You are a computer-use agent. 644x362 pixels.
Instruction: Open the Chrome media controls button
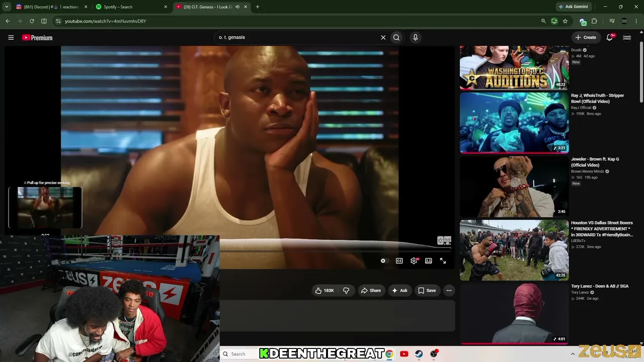pyautogui.click(x=612, y=21)
